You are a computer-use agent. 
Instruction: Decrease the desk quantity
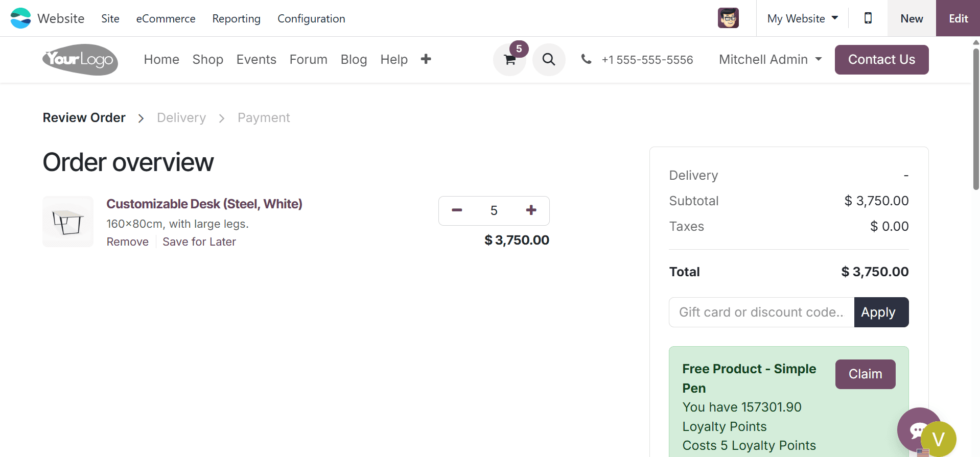pyautogui.click(x=456, y=210)
